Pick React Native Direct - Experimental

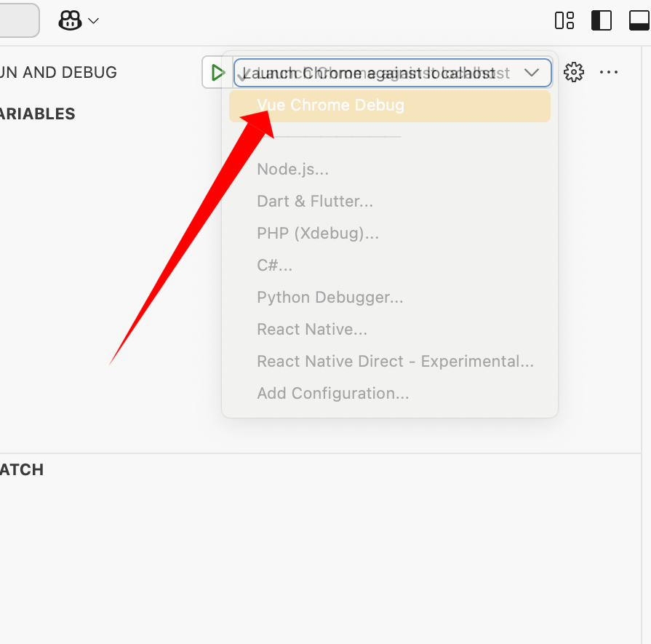coord(396,361)
